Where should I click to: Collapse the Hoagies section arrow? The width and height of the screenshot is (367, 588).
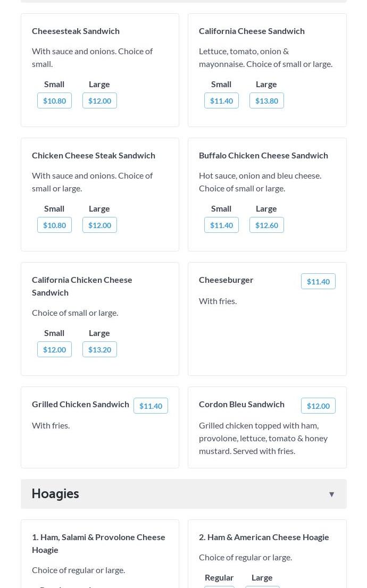pyautogui.click(x=331, y=494)
